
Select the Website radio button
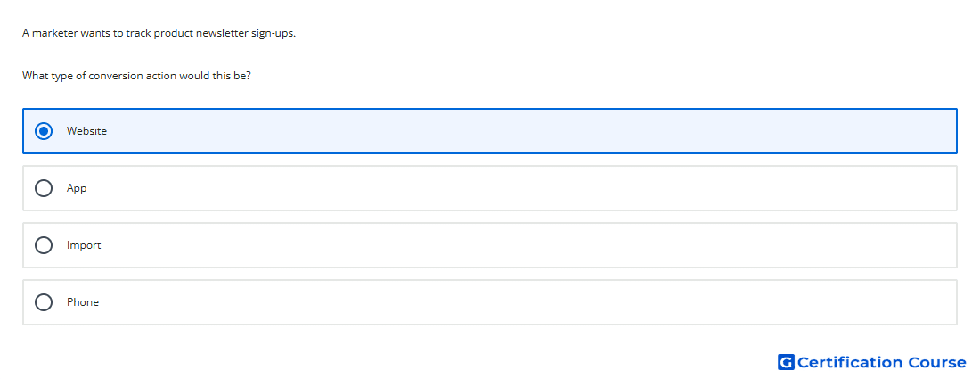click(x=44, y=131)
